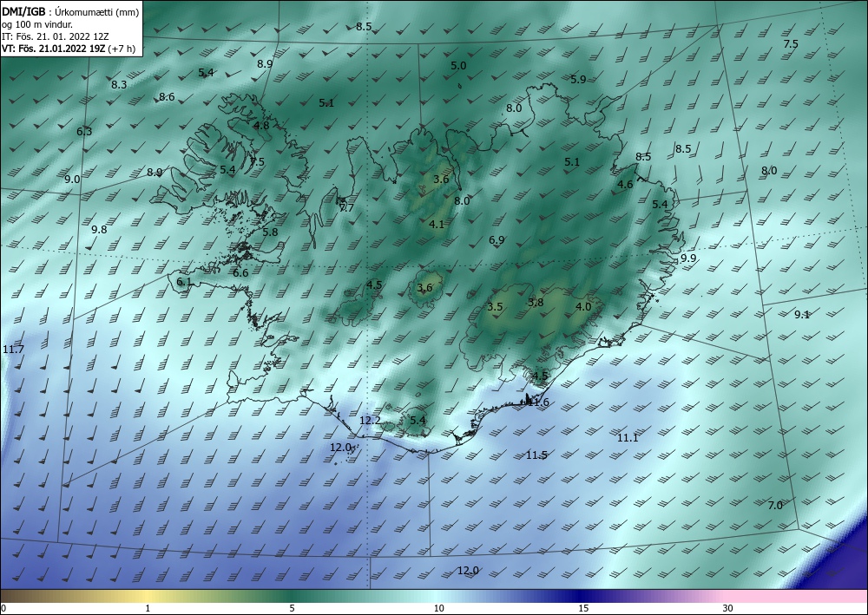Select the 9.8 value over the sea
The width and height of the screenshot is (868, 615).
[99, 230]
